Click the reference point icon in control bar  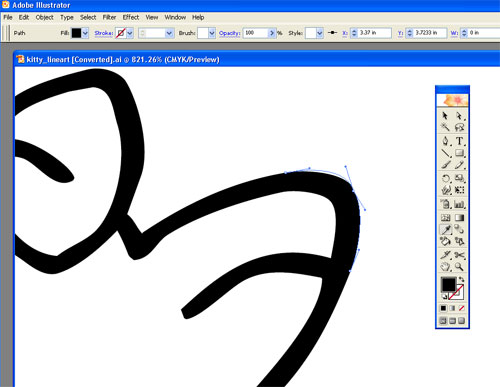click(x=332, y=33)
